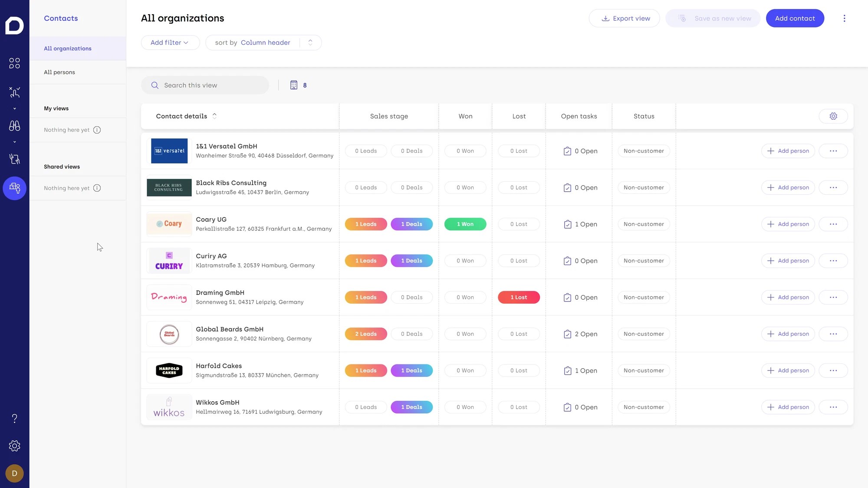Open the help question mark icon

point(14,418)
